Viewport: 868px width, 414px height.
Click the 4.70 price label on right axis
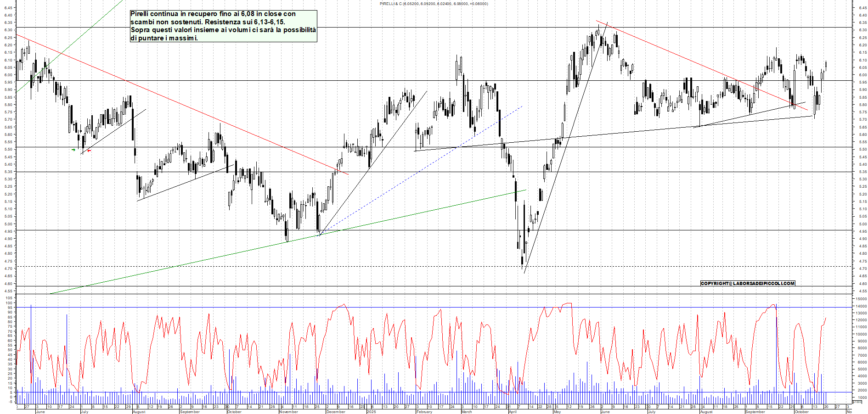click(862, 269)
